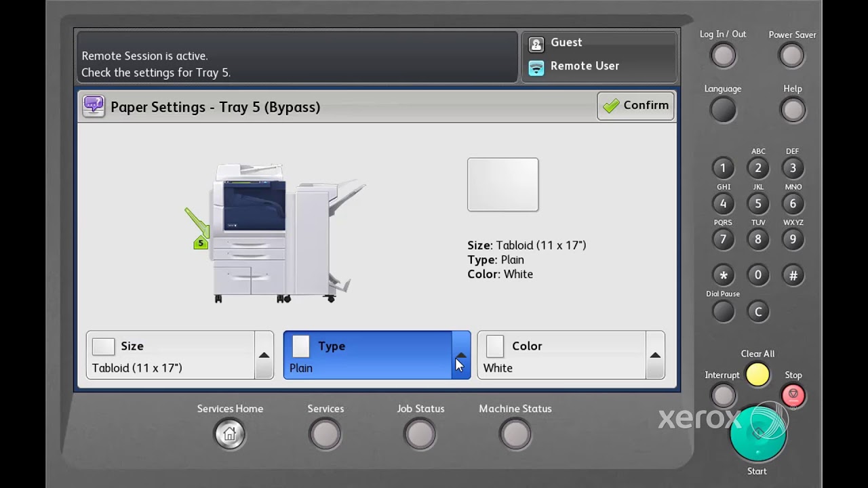Expand the Size selection list

click(x=264, y=354)
